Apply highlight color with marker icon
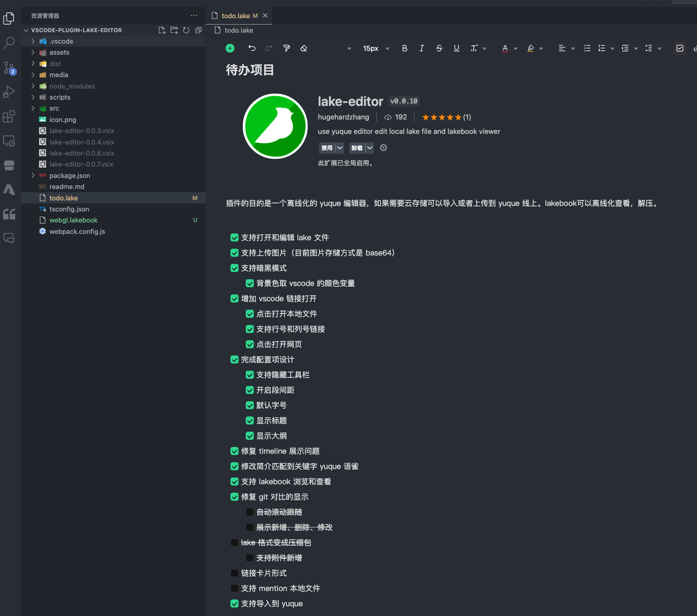This screenshot has width=697, height=616. tap(530, 48)
